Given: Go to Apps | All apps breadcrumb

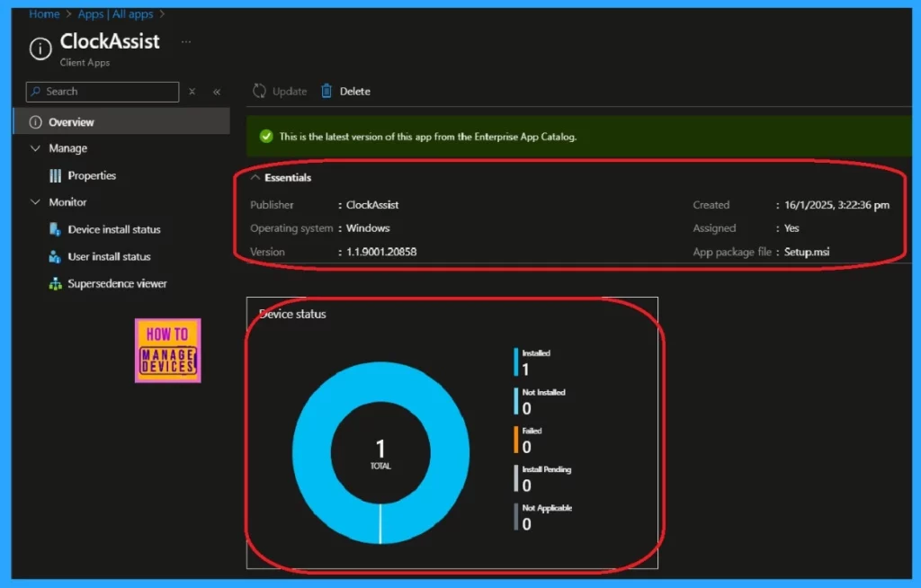Looking at the screenshot, I should pos(116,14).
